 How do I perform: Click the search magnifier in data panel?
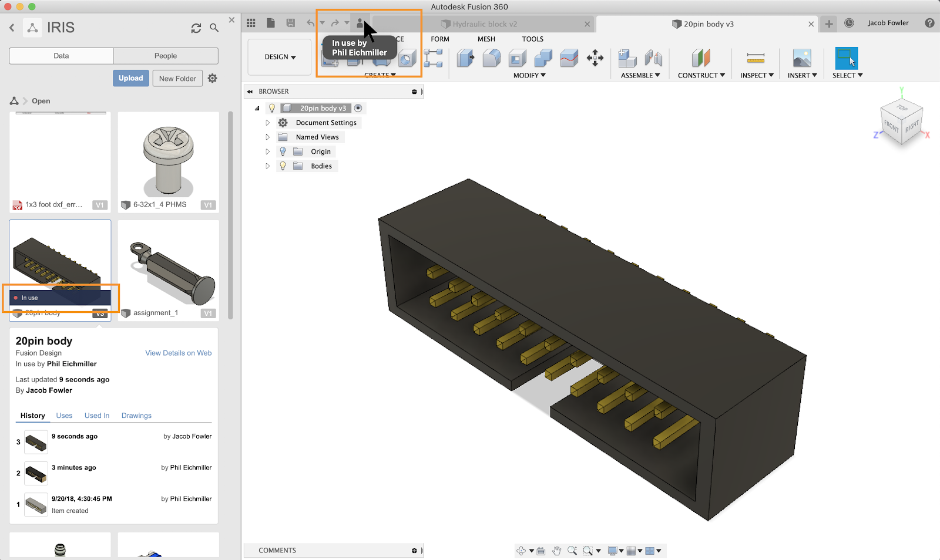point(214,28)
